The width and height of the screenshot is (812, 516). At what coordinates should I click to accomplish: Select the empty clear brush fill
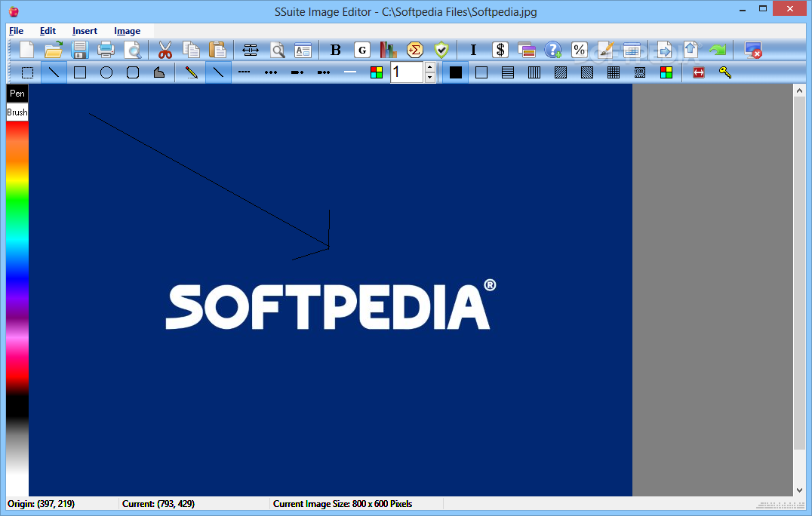pyautogui.click(x=481, y=72)
